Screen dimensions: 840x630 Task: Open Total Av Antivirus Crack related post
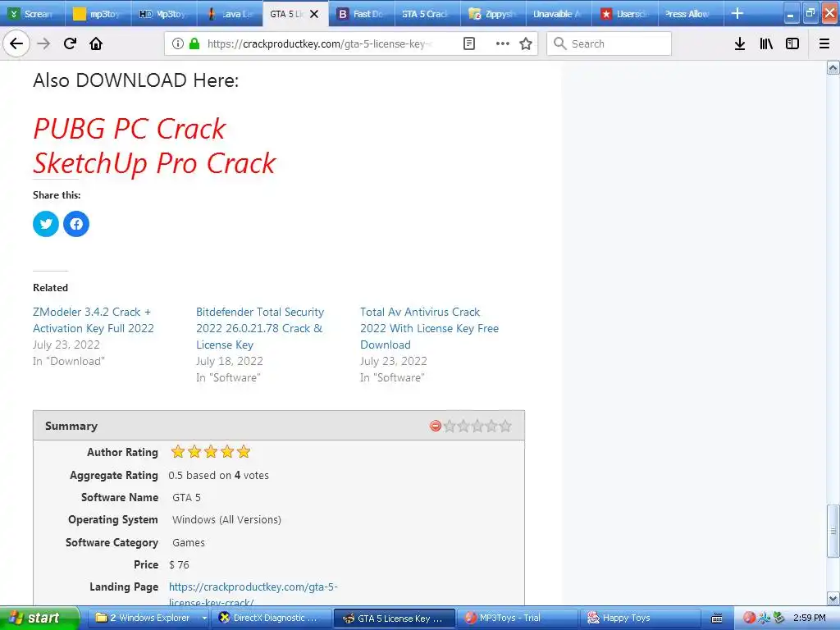coord(429,328)
